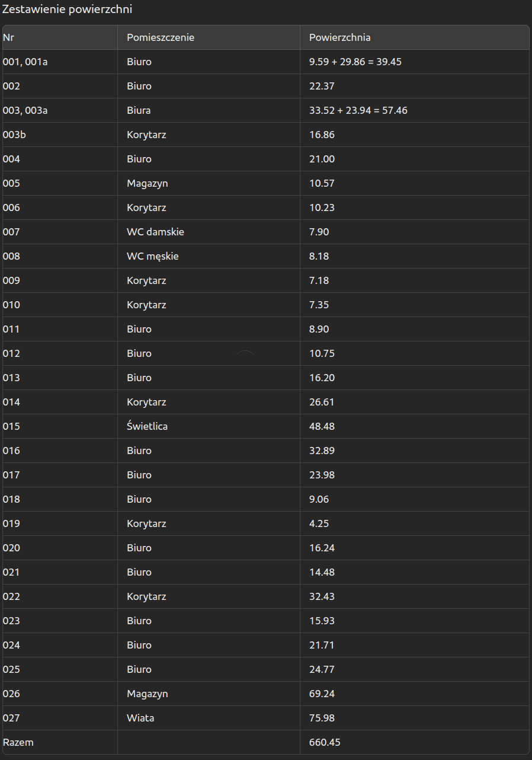
Task: Click the Wiata room name cell
Action: [x=140, y=718]
